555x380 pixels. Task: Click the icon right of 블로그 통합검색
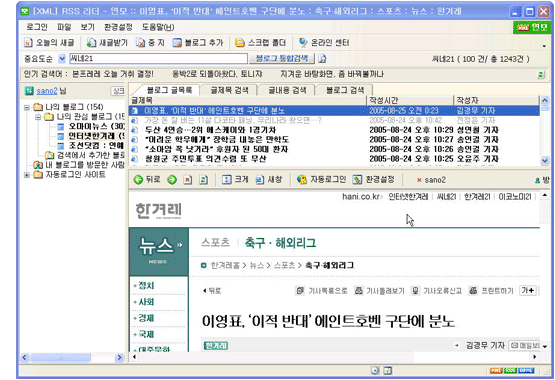tap(322, 59)
